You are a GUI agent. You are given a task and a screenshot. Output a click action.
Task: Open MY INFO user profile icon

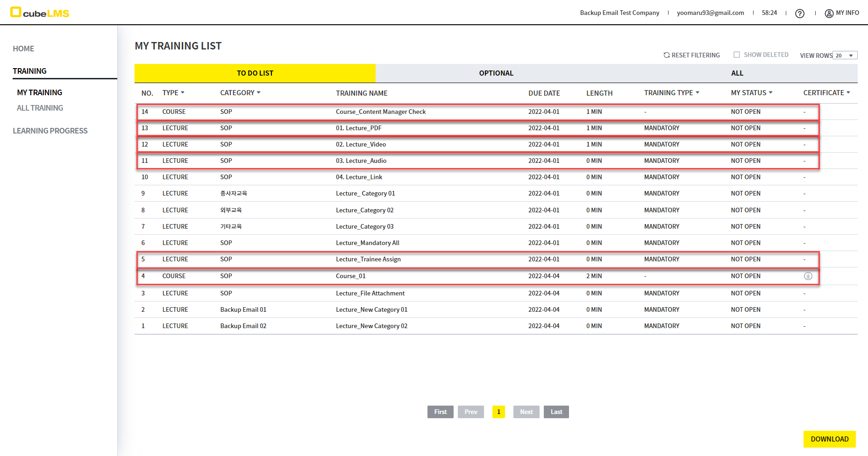pos(829,14)
